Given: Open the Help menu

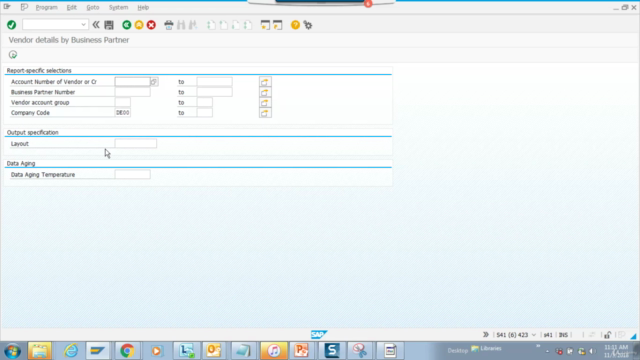Looking at the screenshot, I should pos(143,7).
